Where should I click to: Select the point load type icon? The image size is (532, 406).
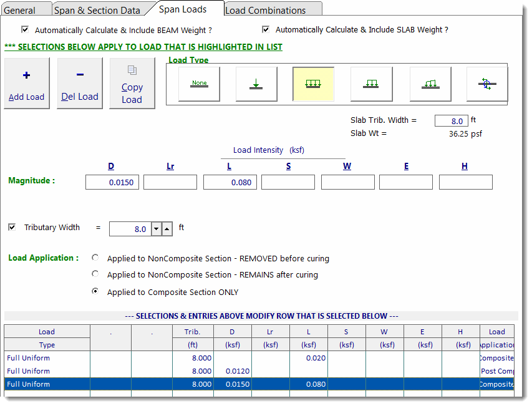pos(256,82)
